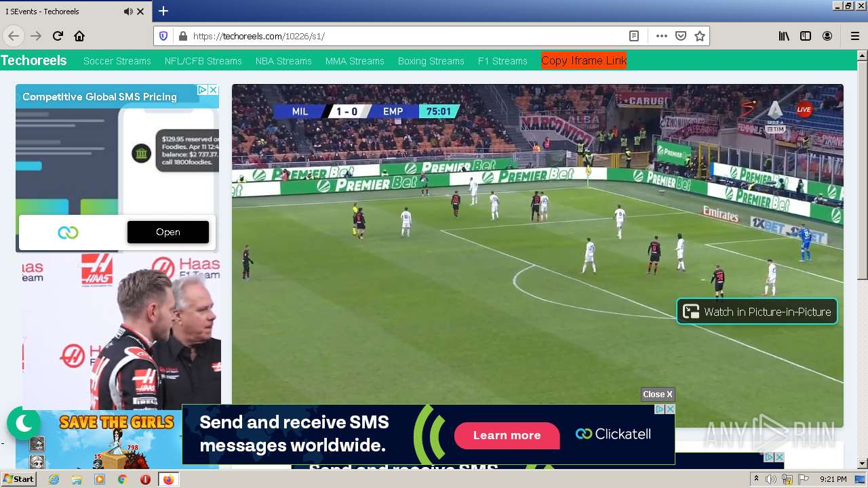868x488 pixels.
Task: Click Learn more on Clickatell banner
Action: (507, 435)
